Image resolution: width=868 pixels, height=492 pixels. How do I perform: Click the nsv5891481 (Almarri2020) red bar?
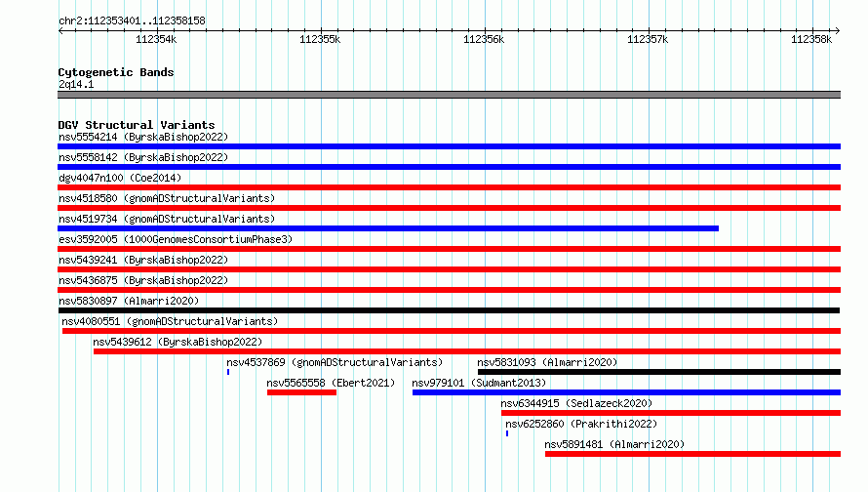[693, 454]
